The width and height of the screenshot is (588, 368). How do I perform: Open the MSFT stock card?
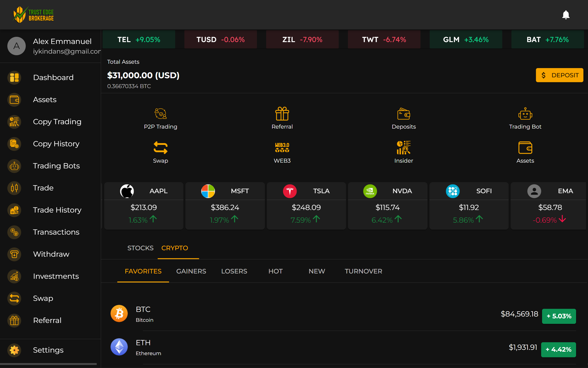point(225,206)
